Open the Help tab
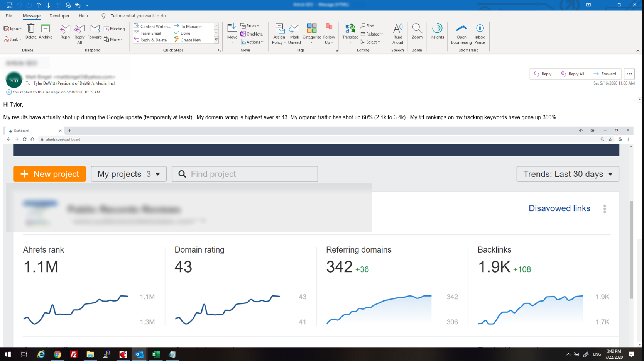Screen dimensions: 644x361 click(x=83, y=16)
